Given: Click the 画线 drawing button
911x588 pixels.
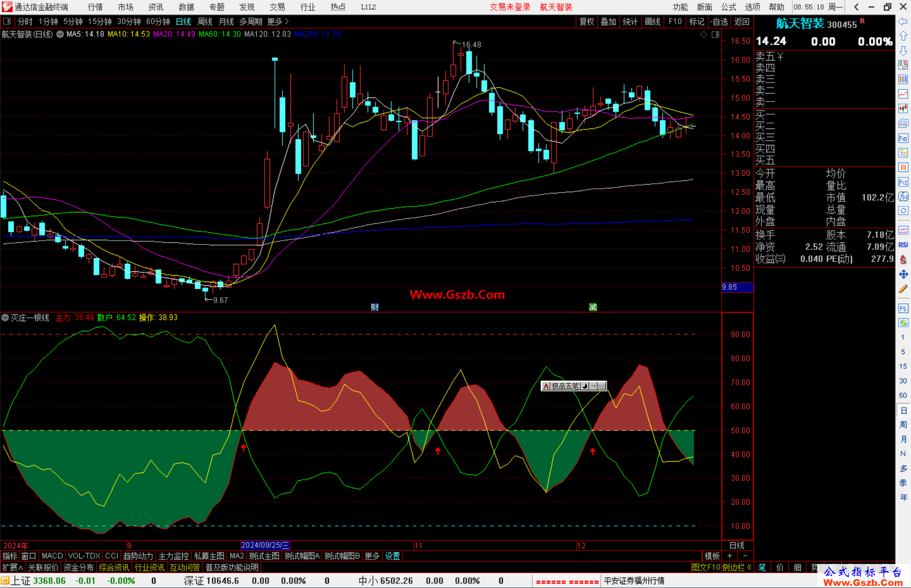Looking at the screenshot, I should [652, 21].
